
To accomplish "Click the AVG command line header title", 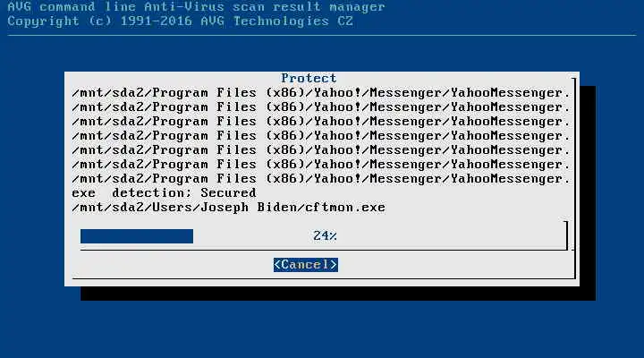I will pos(196,6).
